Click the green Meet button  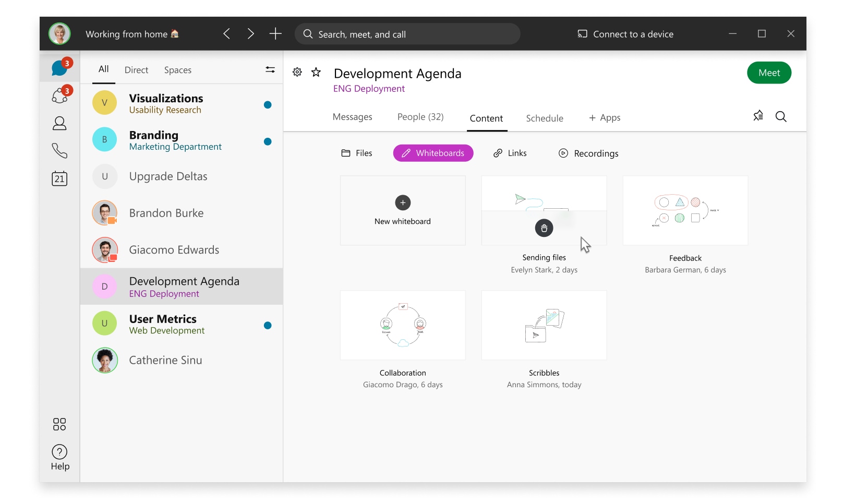(769, 73)
